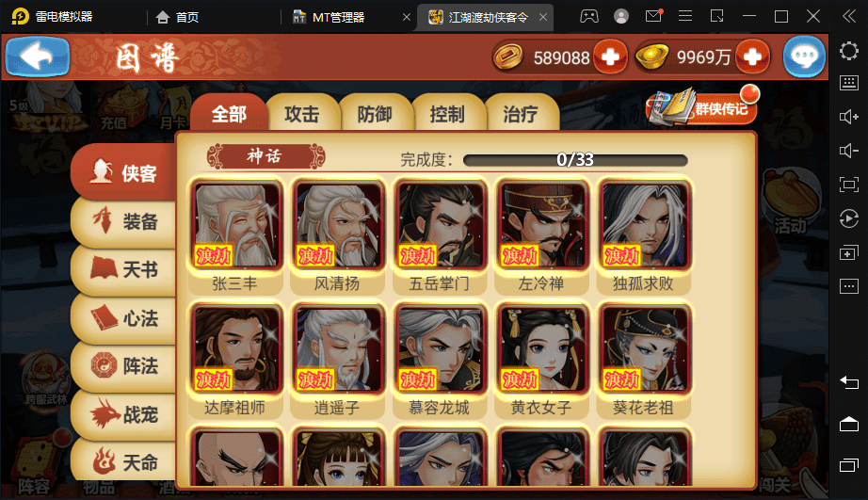The height and width of the screenshot is (500, 868).
Task: Click the emulator keyboard mapping icon
Action: 848,83
